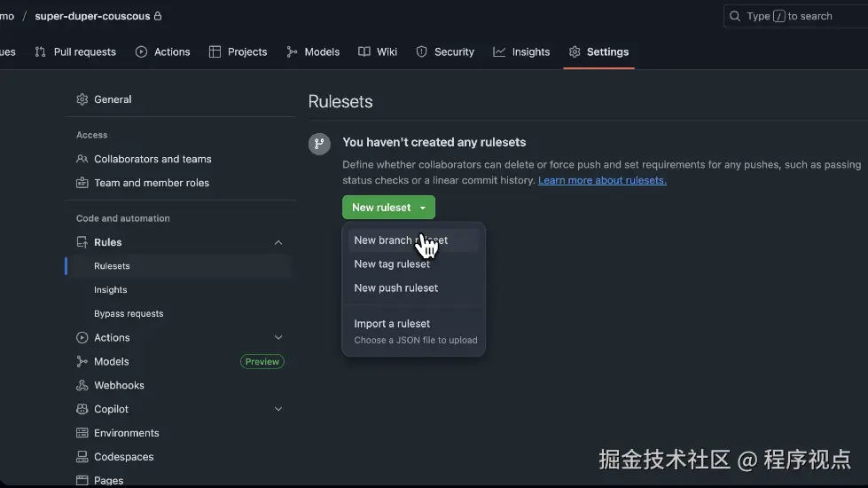
Task: Expand the Actions sidebar chevron
Action: (x=278, y=337)
